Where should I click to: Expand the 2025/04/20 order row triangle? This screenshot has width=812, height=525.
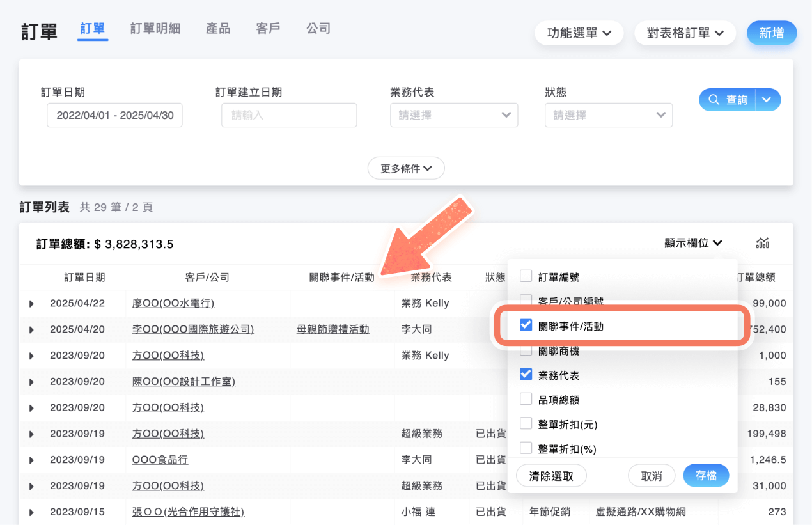31,329
